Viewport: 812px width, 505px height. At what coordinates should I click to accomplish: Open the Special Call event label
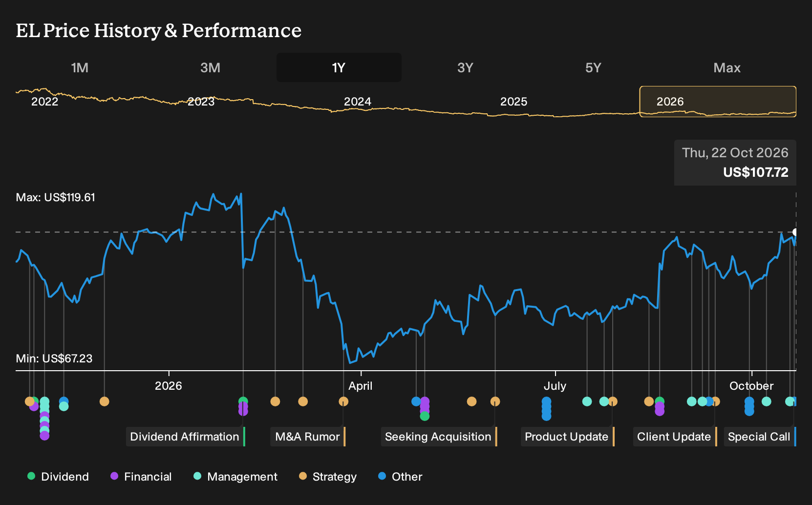pos(760,437)
